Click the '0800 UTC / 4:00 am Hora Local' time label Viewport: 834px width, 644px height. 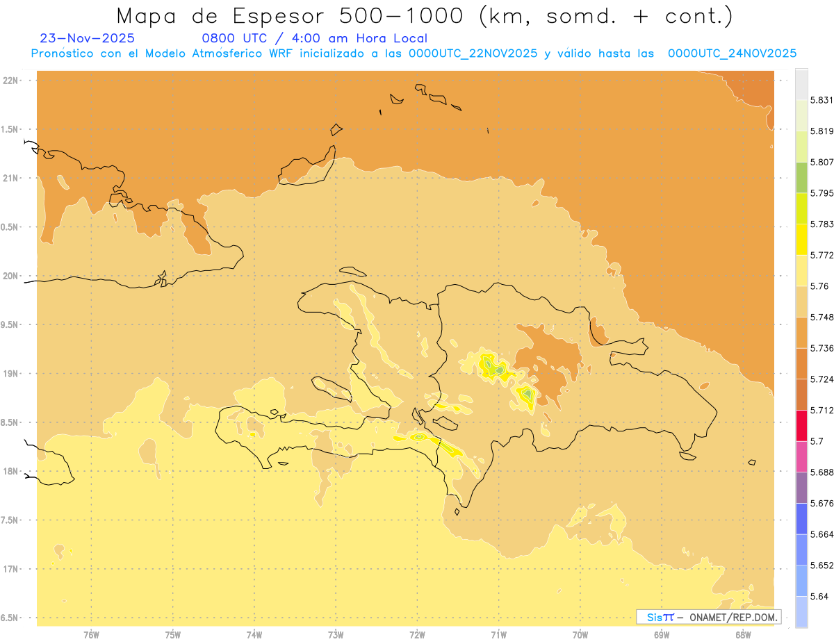[315, 39]
